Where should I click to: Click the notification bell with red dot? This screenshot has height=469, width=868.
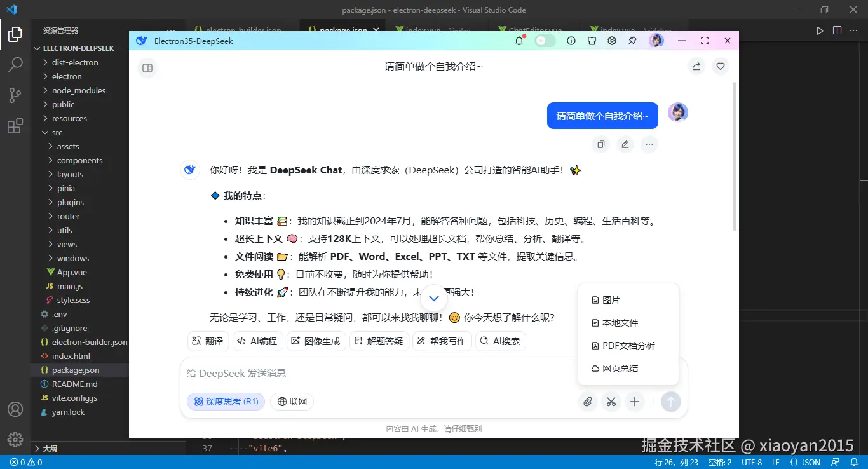[519, 40]
